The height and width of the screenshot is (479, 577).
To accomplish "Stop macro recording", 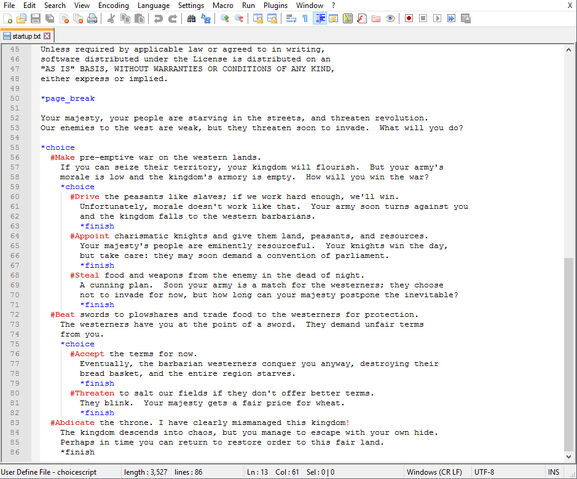I will 423,18.
